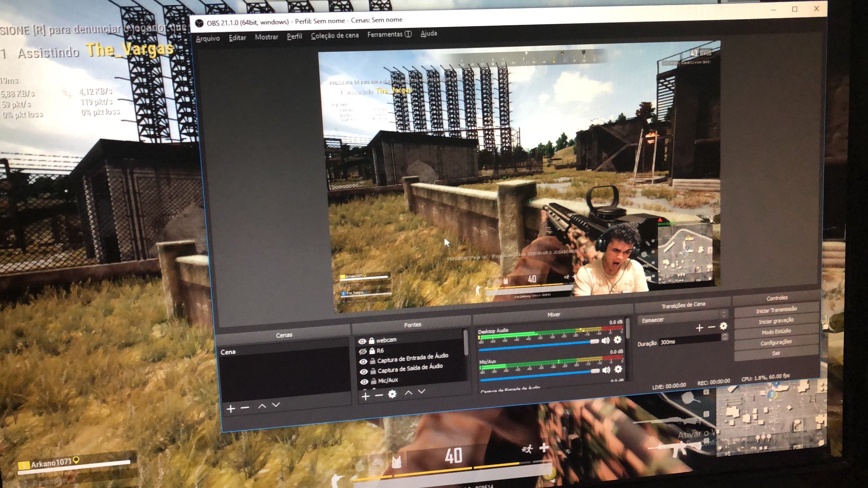Mute Desktop Áudio speaker icon
The height and width of the screenshot is (488, 868).
pos(606,341)
